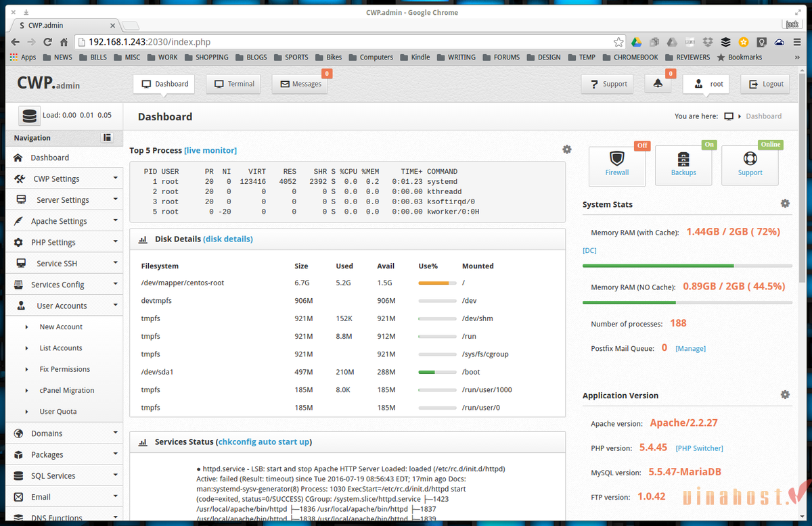The width and height of the screenshot is (812, 526).
Task: Click the Backups tile
Action: tap(683, 165)
